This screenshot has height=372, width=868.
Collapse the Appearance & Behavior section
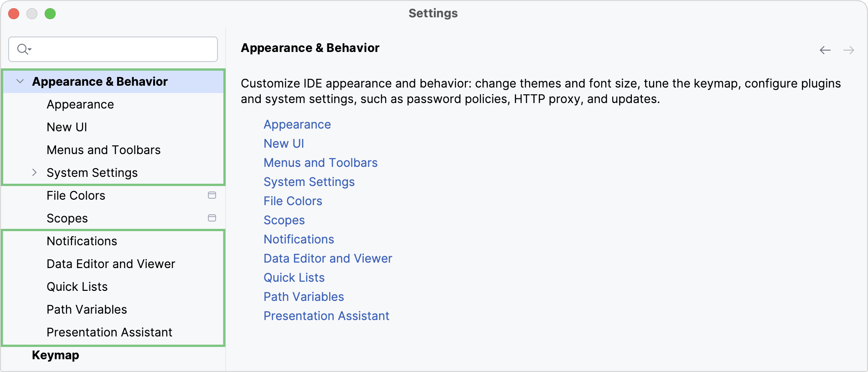click(x=19, y=81)
